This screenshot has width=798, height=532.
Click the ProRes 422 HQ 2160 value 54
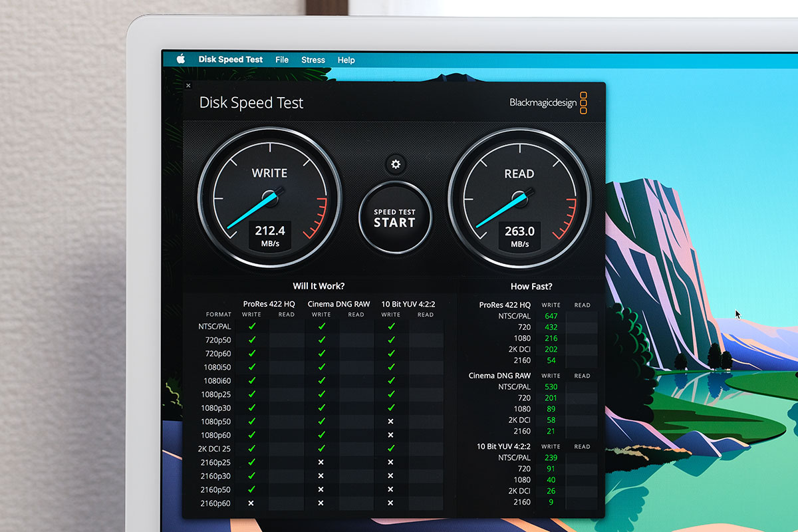pos(551,360)
